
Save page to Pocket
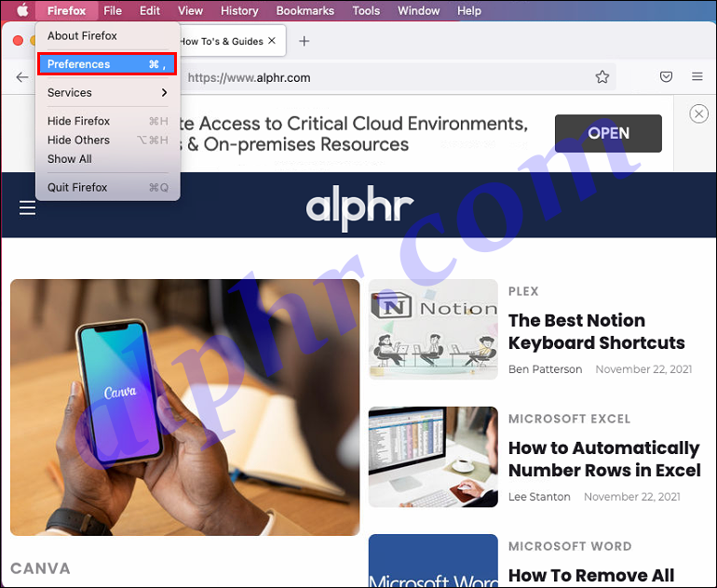[666, 76]
